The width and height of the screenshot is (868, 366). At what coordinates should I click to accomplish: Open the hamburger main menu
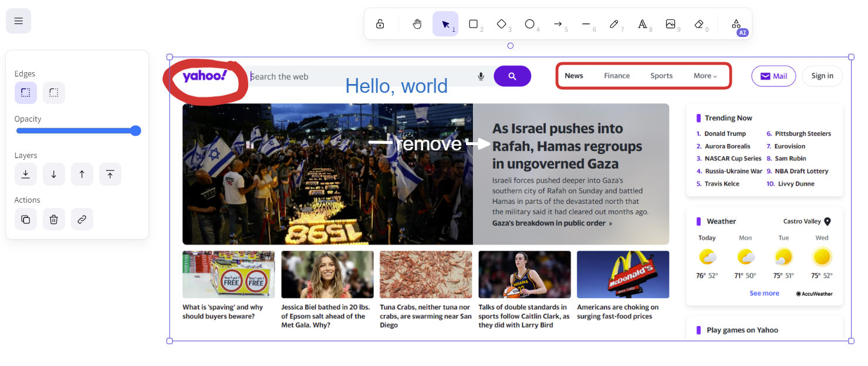coord(18,21)
